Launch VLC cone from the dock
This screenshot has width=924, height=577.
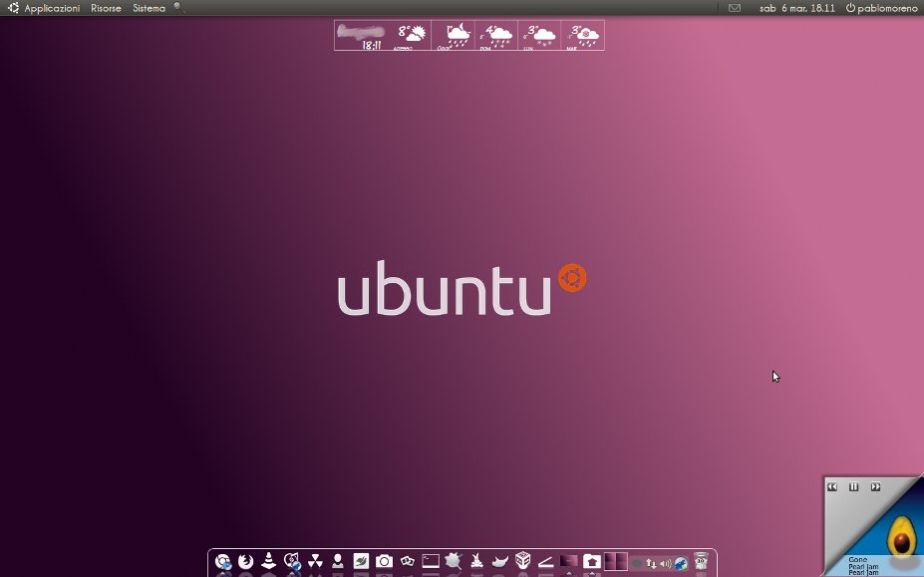pyautogui.click(x=269, y=561)
